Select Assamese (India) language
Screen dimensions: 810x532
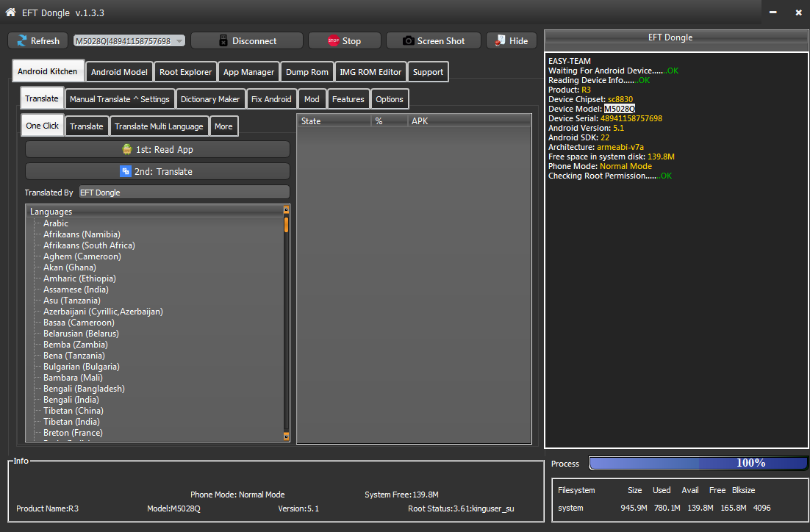[x=76, y=290]
